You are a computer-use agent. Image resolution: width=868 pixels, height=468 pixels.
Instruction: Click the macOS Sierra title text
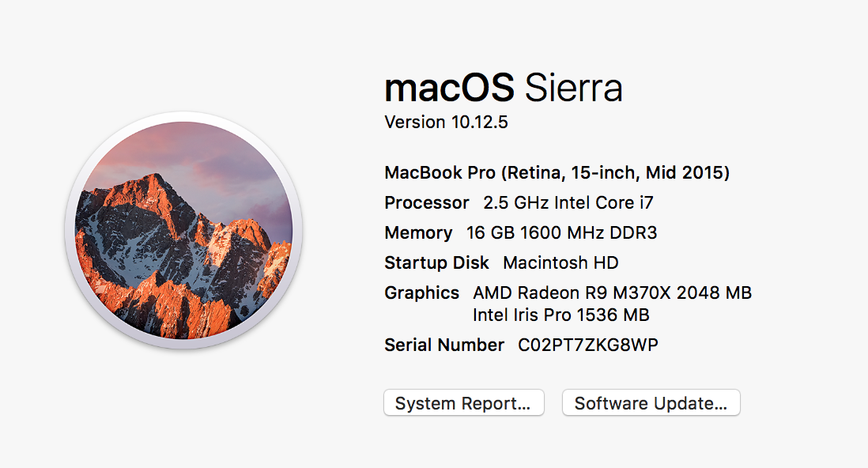point(504,88)
